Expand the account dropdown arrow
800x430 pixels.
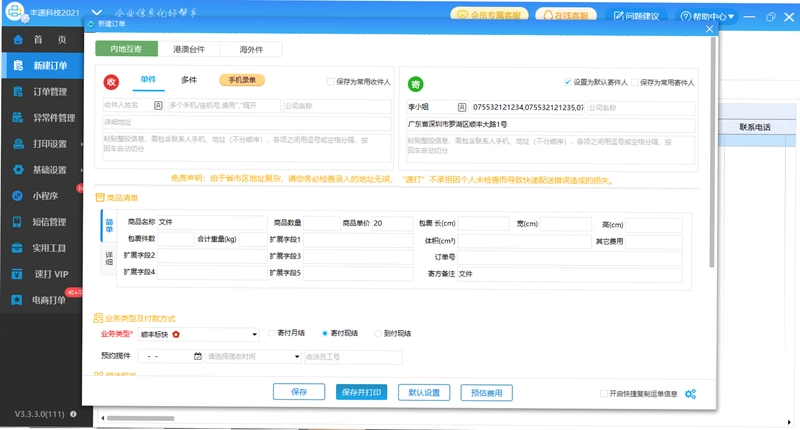(x=97, y=12)
